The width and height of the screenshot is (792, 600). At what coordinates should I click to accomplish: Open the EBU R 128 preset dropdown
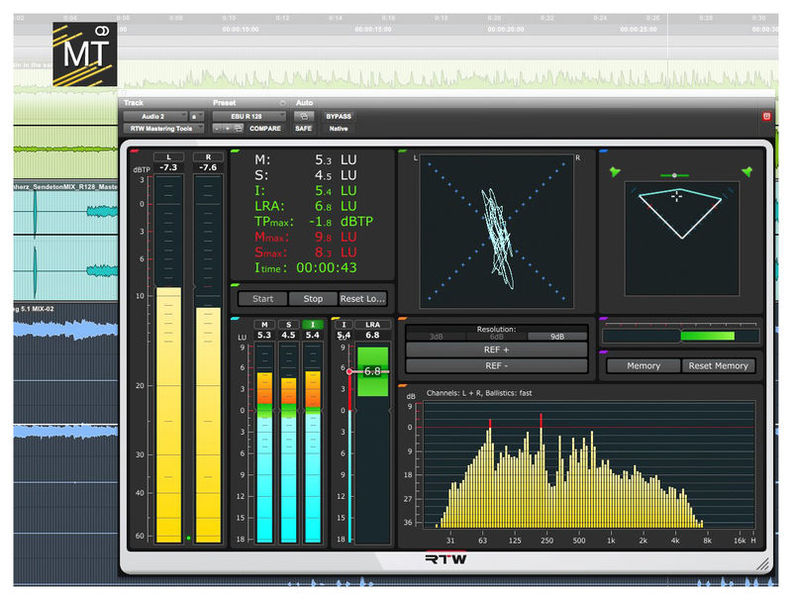[x=249, y=116]
